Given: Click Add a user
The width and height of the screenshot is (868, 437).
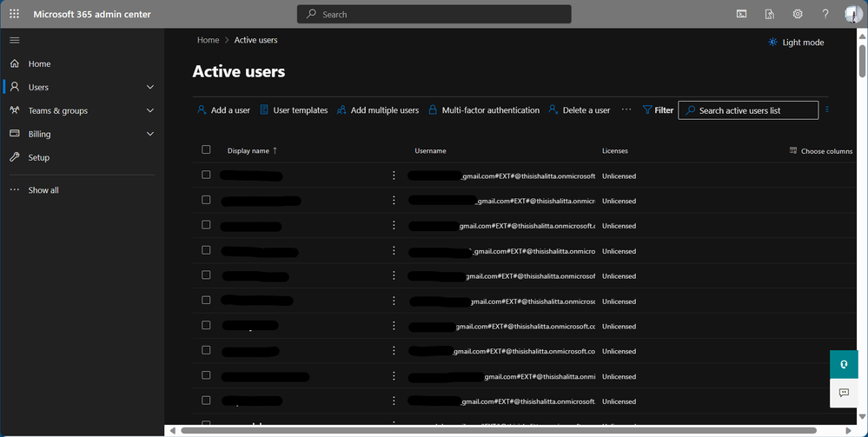Looking at the screenshot, I should [223, 110].
